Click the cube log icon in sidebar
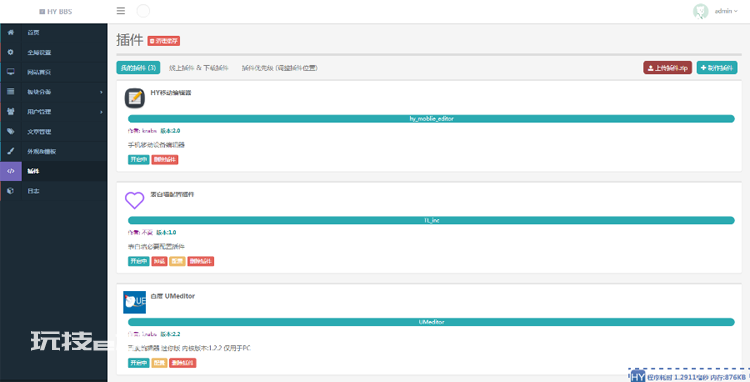 pos(11,191)
